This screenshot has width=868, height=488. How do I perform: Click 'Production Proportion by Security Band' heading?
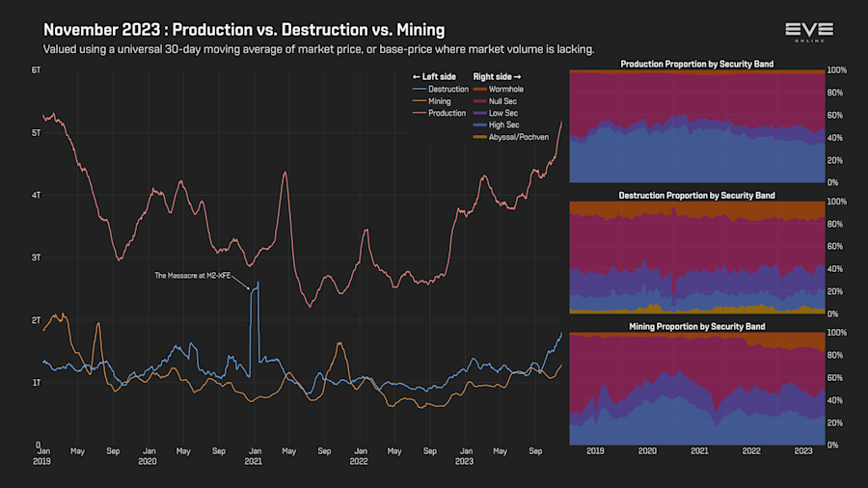click(x=697, y=65)
